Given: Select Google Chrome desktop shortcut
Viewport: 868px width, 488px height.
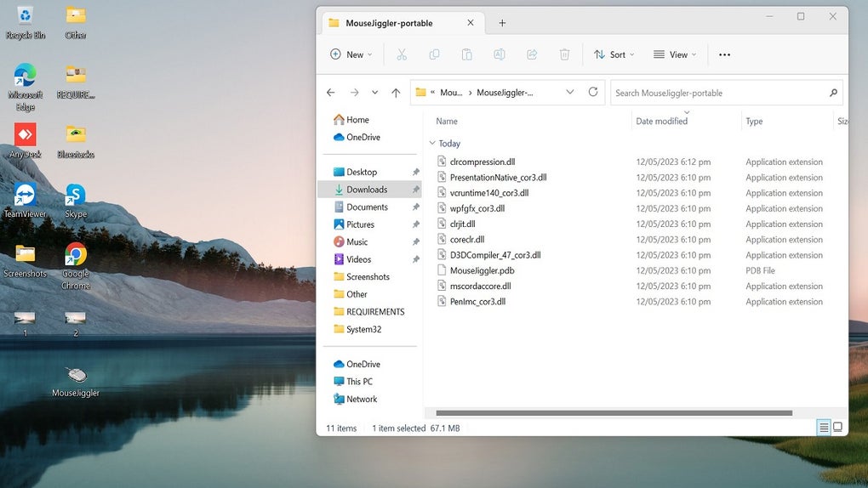Looking at the screenshot, I should (75, 266).
